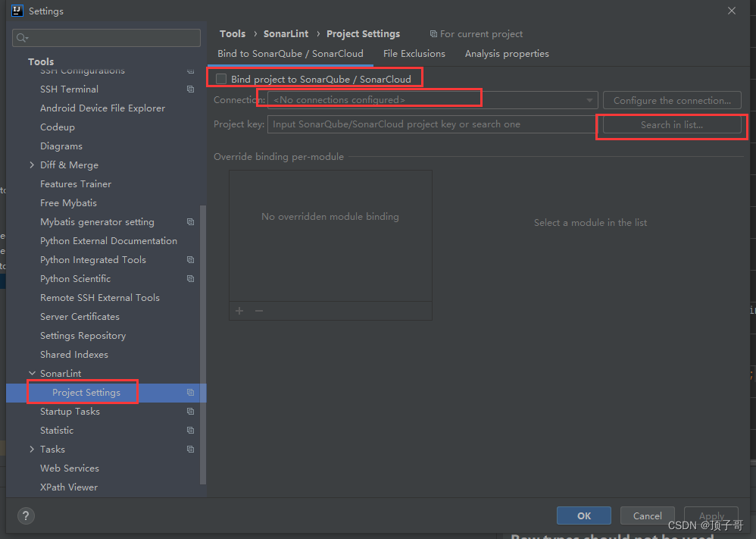
Task: Close the Settings dialog with the X
Action: 732,11
